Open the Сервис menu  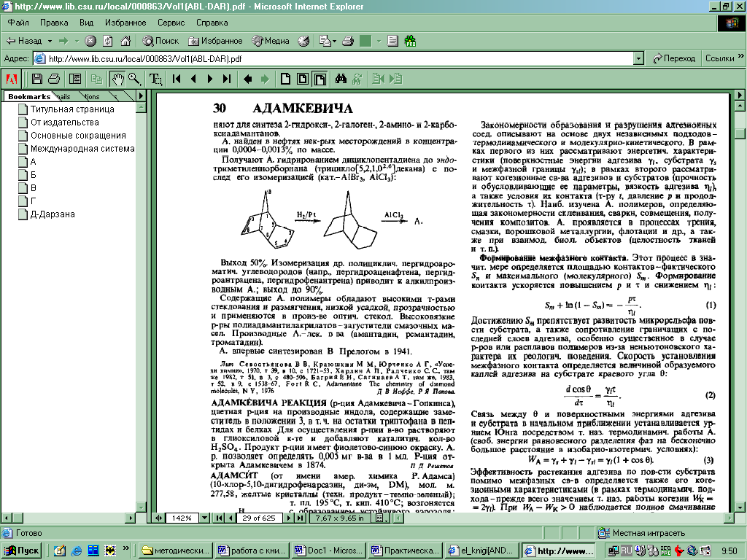pyautogui.click(x=171, y=23)
